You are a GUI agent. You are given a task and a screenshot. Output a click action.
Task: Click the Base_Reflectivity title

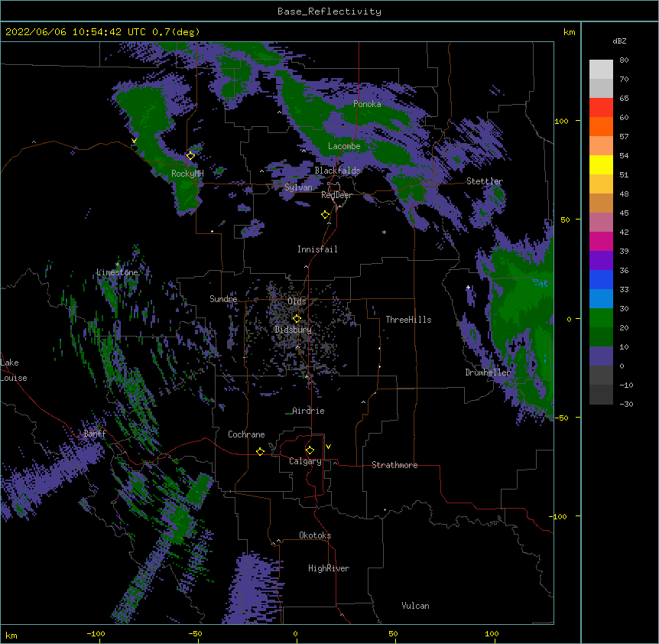[x=329, y=11]
